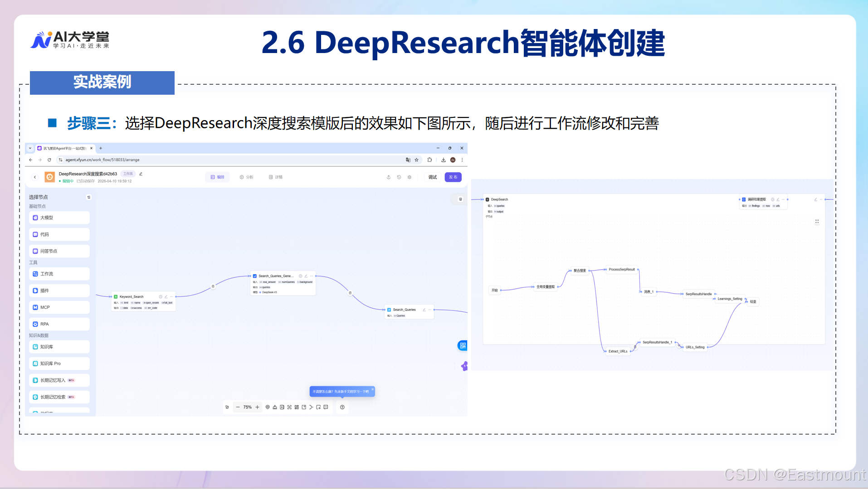The height and width of the screenshot is (489, 868).
Task: Collapse the 选择节点 panel
Action: [89, 197]
